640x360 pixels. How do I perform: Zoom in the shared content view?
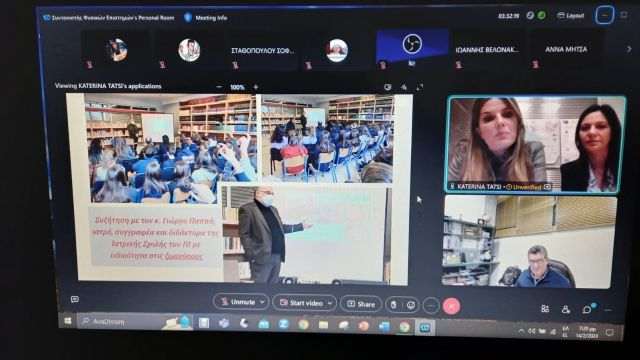[x=256, y=87]
